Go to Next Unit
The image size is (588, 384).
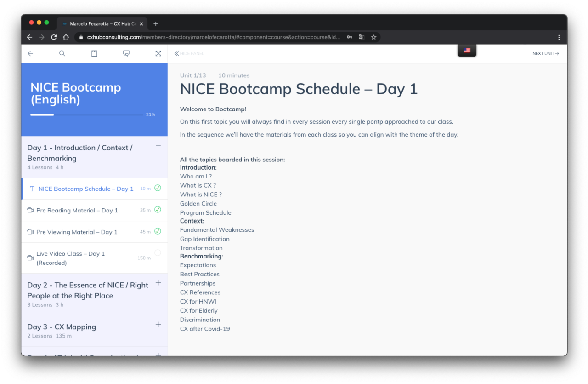tap(545, 54)
